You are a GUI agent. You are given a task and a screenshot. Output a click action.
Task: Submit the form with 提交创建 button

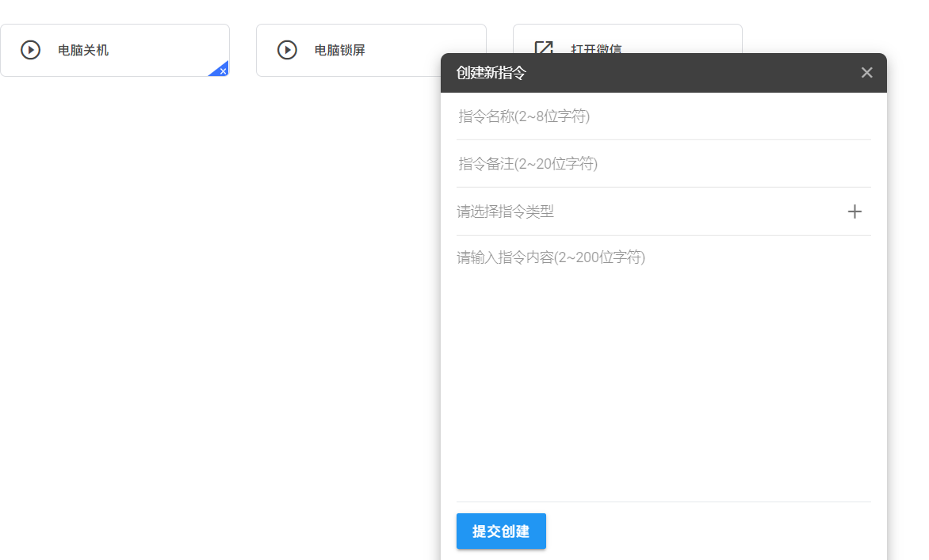point(501,531)
